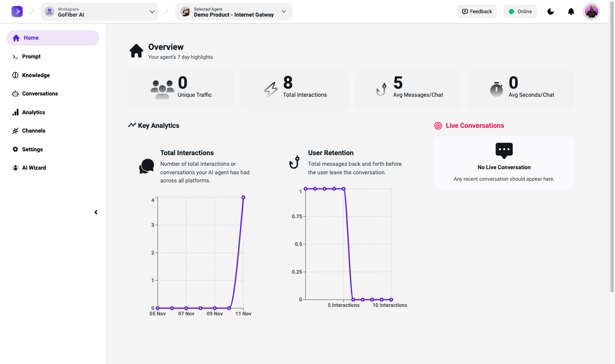Click the Knowledge brain icon

(15, 75)
